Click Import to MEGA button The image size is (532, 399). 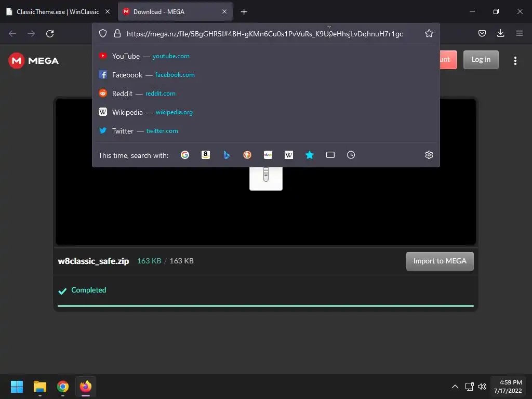440,261
